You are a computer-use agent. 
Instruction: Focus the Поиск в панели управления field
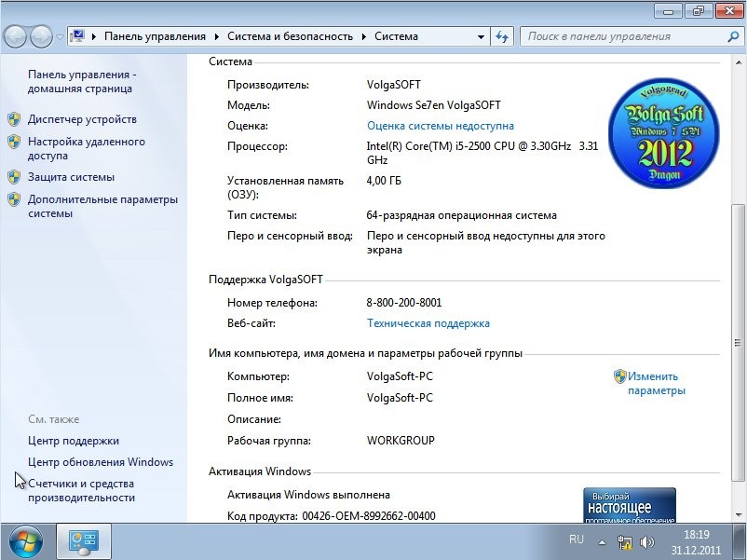click(x=625, y=36)
